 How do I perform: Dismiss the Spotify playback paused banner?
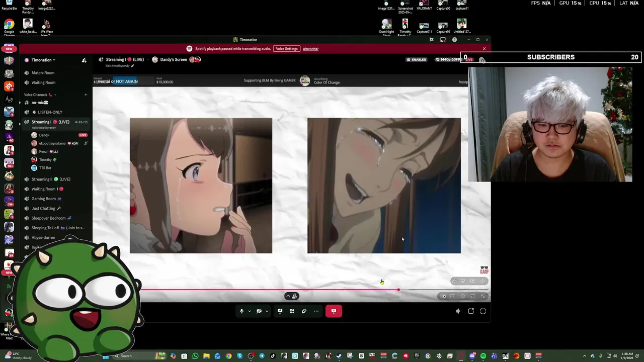point(484,49)
